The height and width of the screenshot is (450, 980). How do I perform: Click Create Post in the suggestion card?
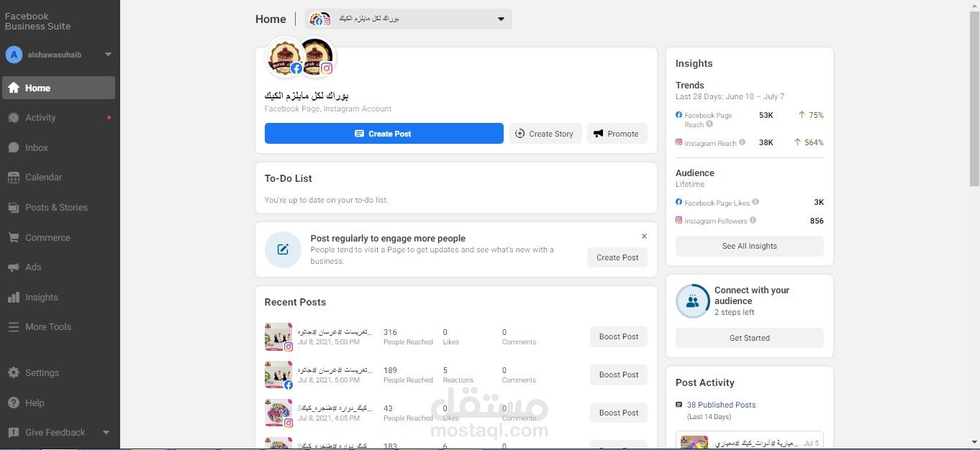click(617, 257)
